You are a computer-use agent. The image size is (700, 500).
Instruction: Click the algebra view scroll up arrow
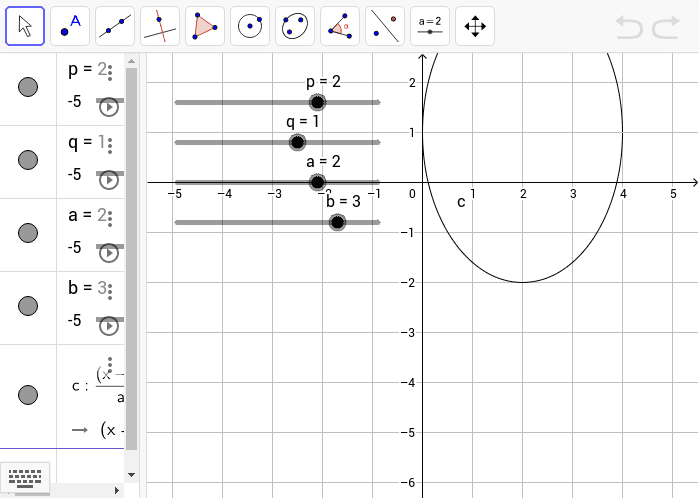(x=131, y=61)
